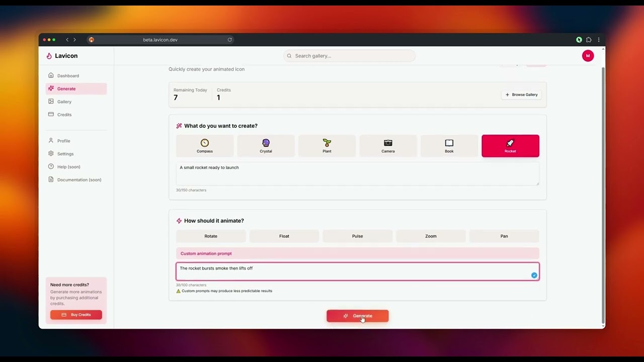This screenshot has height=362, width=644.
Task: Click the Credits card icon
Action: point(51,114)
